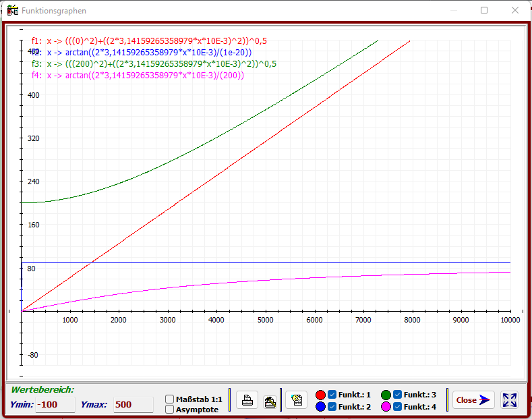Click into the Ymin input field
This screenshot has height=419, width=532.
(x=54, y=405)
